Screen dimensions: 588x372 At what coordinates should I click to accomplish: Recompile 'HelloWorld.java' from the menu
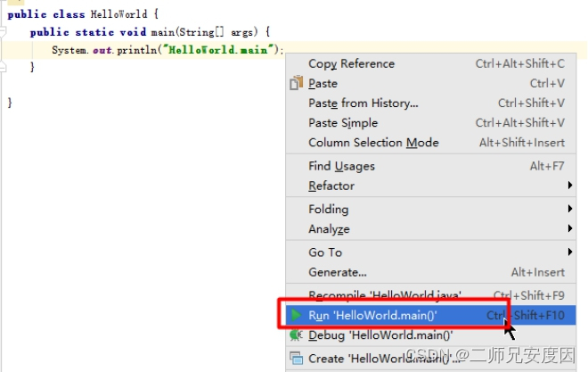tap(430, 295)
